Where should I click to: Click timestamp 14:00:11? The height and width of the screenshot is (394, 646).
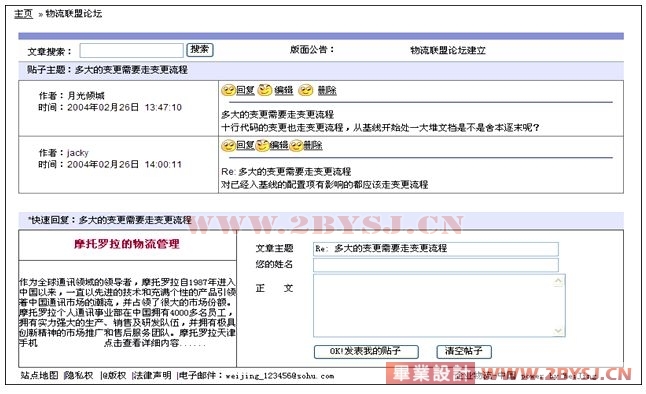point(163,164)
